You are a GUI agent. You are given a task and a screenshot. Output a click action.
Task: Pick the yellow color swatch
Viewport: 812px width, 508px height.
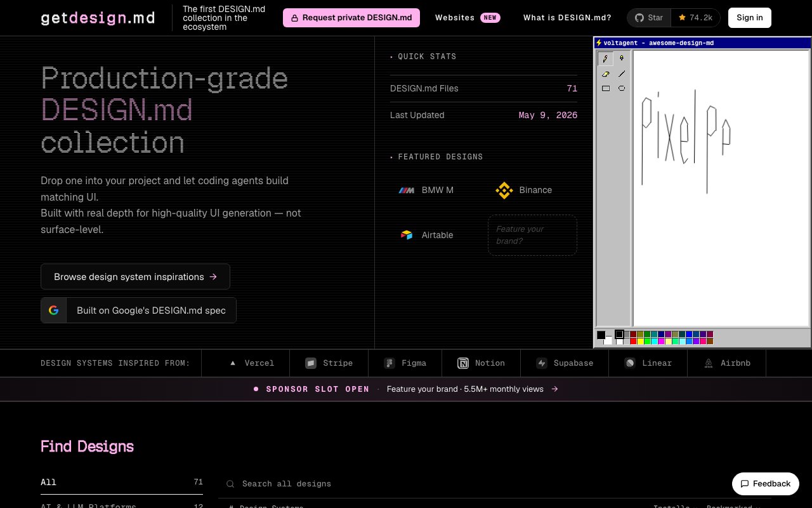click(x=640, y=342)
